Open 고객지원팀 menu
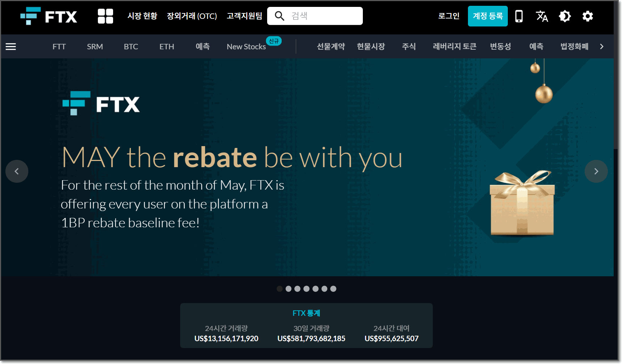This screenshot has height=364, width=622. pyautogui.click(x=244, y=16)
